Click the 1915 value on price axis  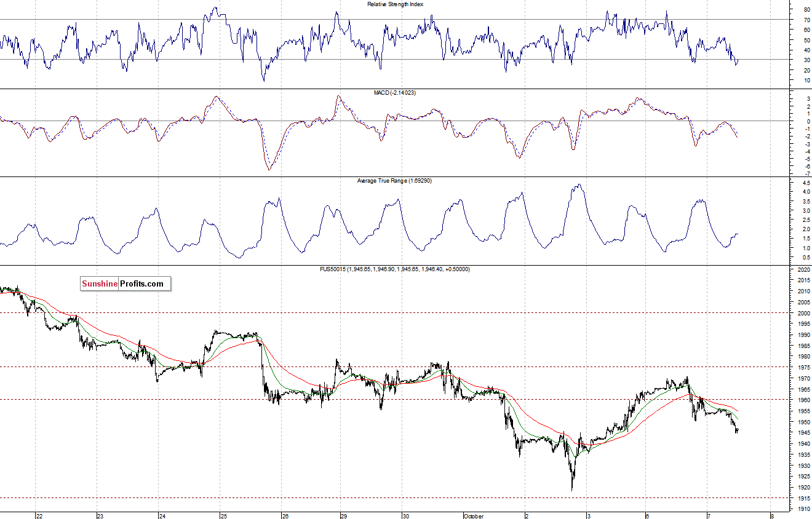(x=803, y=498)
